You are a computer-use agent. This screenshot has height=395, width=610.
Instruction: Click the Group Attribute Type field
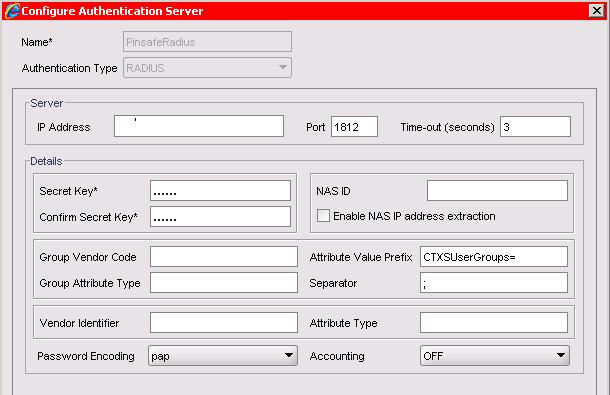tap(224, 283)
